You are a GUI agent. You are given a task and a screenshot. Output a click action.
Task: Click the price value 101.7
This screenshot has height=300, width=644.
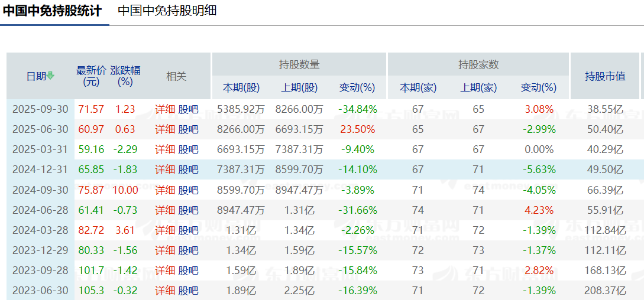90,270
